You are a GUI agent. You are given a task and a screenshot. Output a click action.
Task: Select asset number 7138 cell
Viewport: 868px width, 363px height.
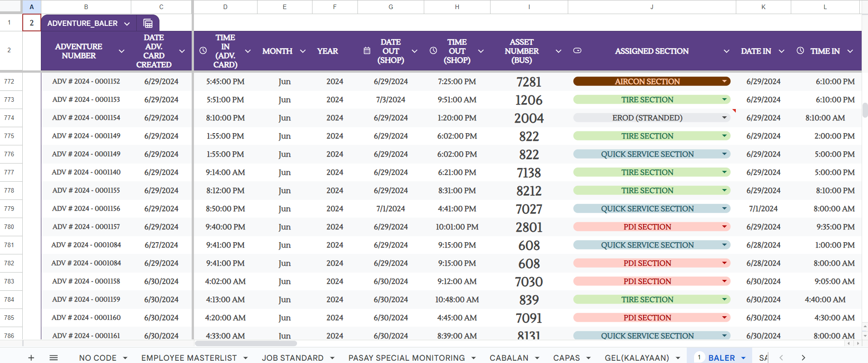pos(529,173)
